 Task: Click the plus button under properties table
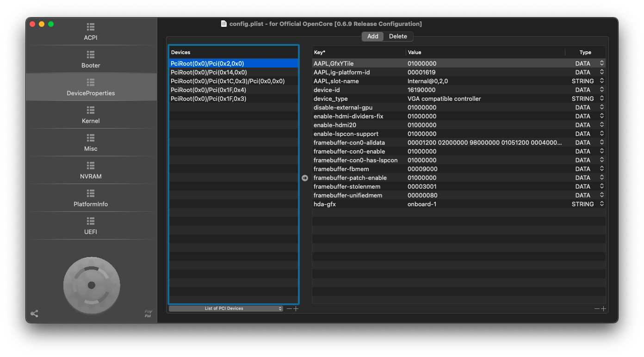[x=603, y=308]
